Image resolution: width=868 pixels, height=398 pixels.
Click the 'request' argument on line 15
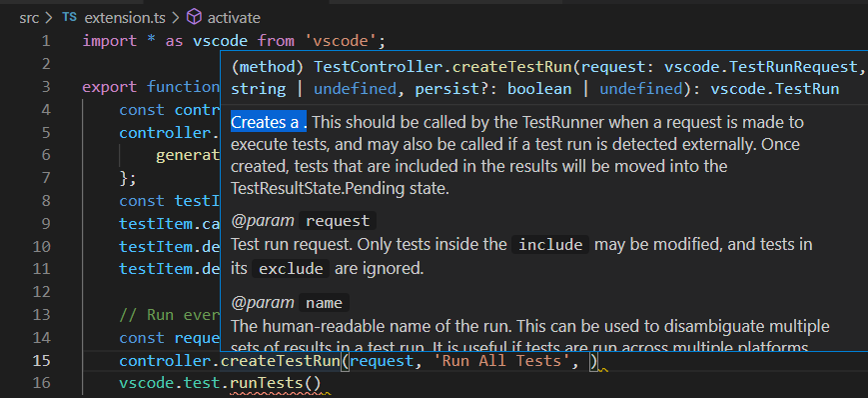[382, 361]
